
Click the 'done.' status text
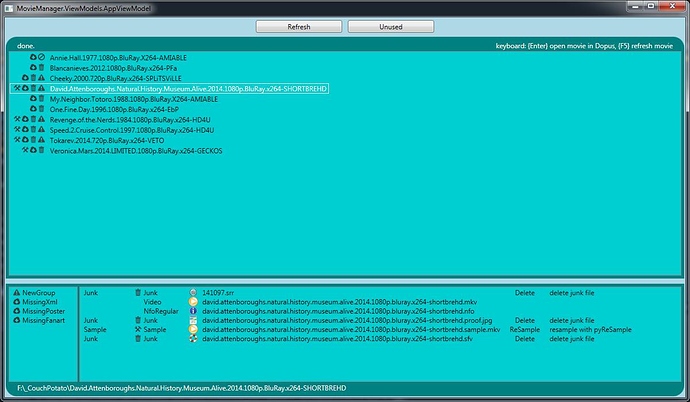pos(26,46)
